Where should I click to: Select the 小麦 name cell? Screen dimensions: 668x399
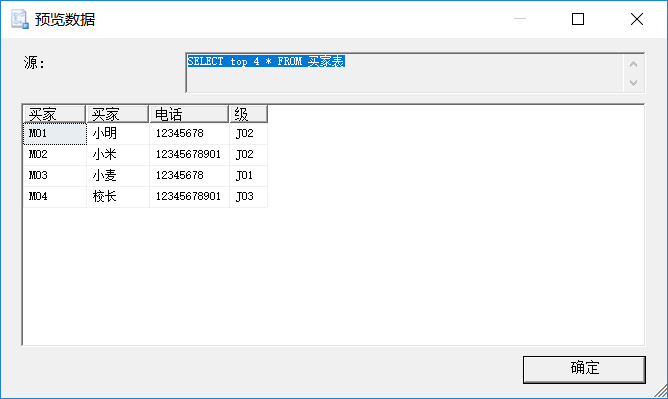pos(118,175)
